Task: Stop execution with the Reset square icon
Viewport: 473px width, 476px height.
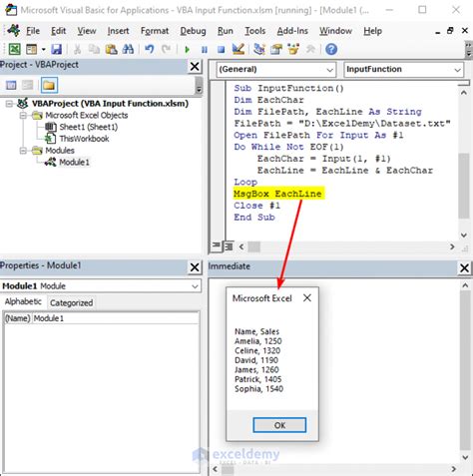Action: [x=221, y=50]
